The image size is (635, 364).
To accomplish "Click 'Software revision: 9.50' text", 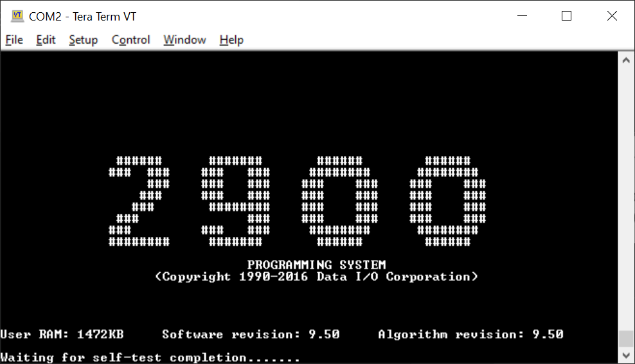I will [x=251, y=334].
